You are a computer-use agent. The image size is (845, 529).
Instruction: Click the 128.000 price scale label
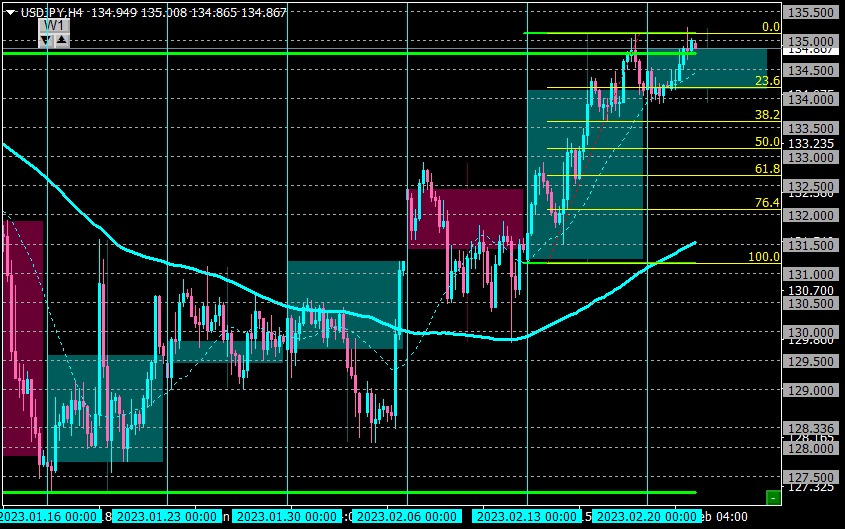(x=811, y=449)
